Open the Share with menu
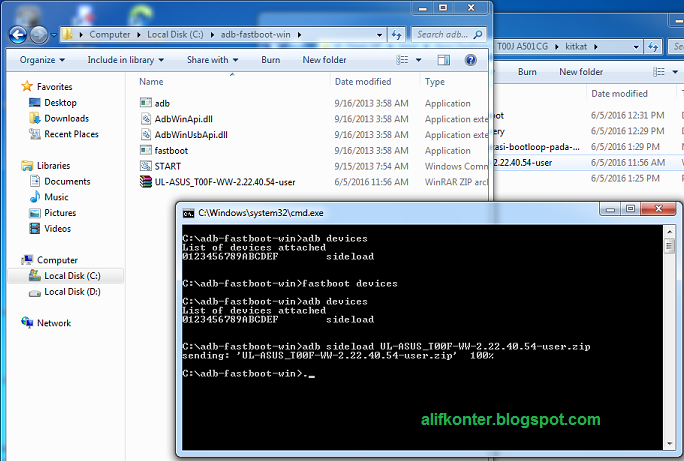 [212, 60]
